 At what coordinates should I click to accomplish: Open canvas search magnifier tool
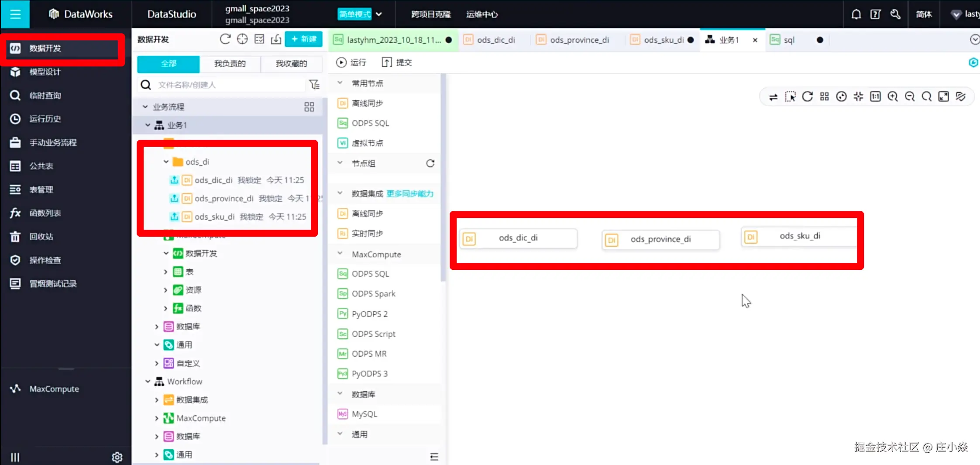(927, 97)
